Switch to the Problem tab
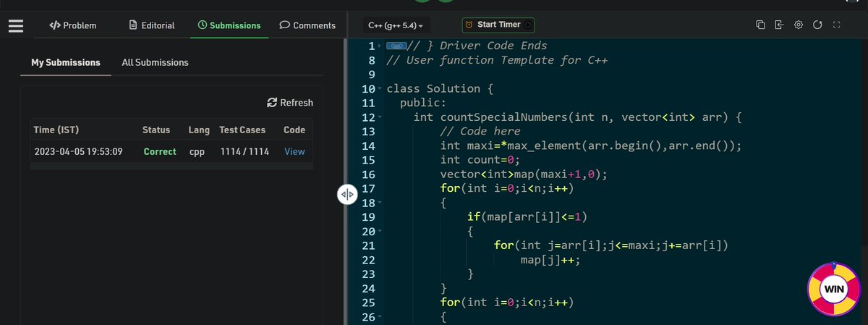Image resolution: width=868 pixels, height=325 pixels. [x=72, y=25]
